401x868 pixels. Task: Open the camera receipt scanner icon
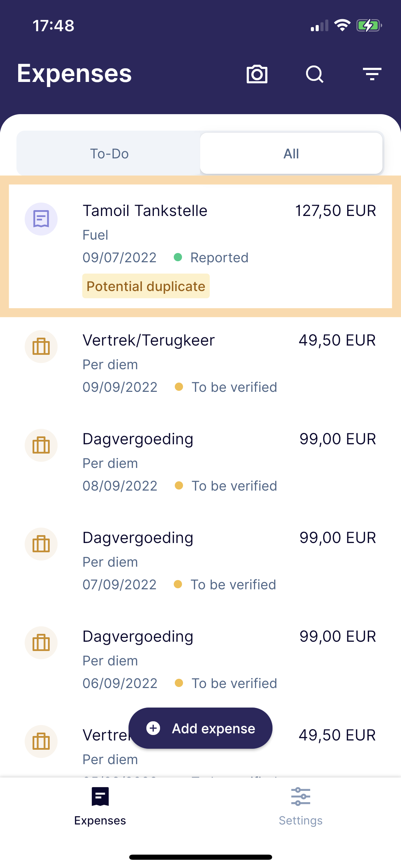[257, 74]
